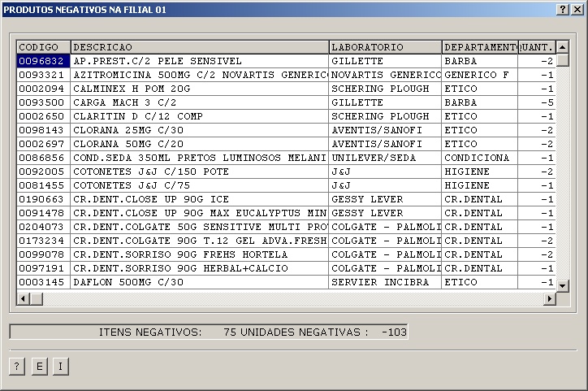Screen dimensions: 588x391
Task: Select code cell 0002094
Action: (44, 89)
